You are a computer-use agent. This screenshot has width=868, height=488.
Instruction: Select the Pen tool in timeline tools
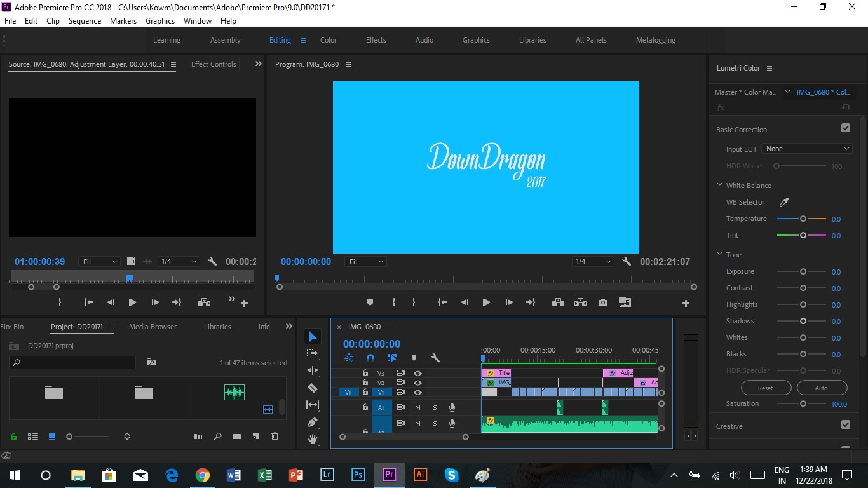[x=312, y=422]
